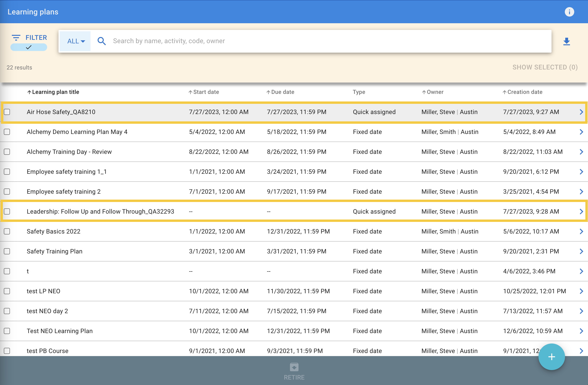Click Quick assigned type in Air Hose row
588x385 pixels.
click(x=374, y=112)
